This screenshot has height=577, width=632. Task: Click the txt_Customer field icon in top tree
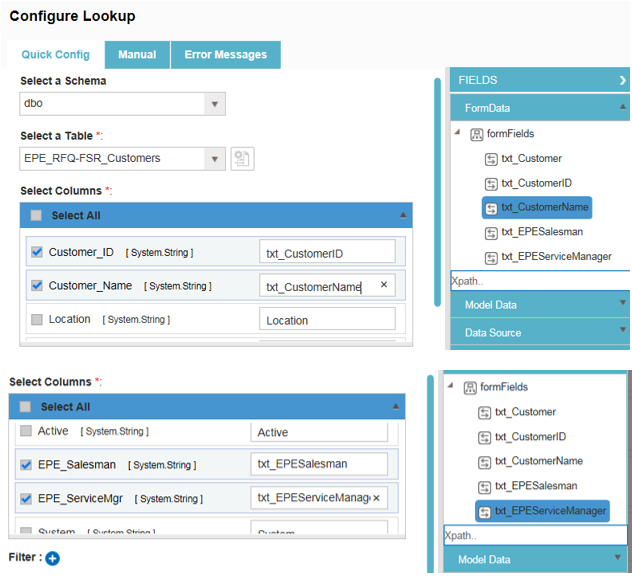coord(491,158)
